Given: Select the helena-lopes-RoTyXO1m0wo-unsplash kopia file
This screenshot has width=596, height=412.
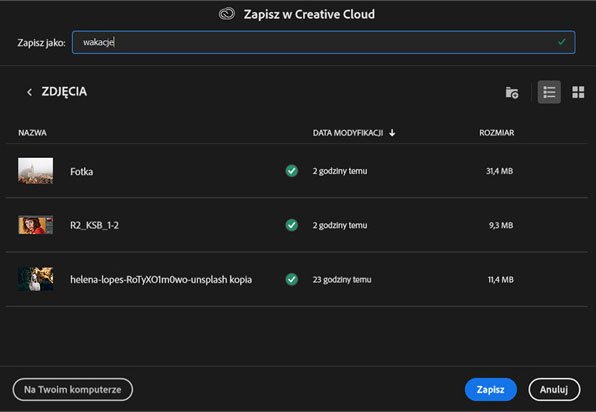Looking at the screenshot, I should [x=296, y=279].
